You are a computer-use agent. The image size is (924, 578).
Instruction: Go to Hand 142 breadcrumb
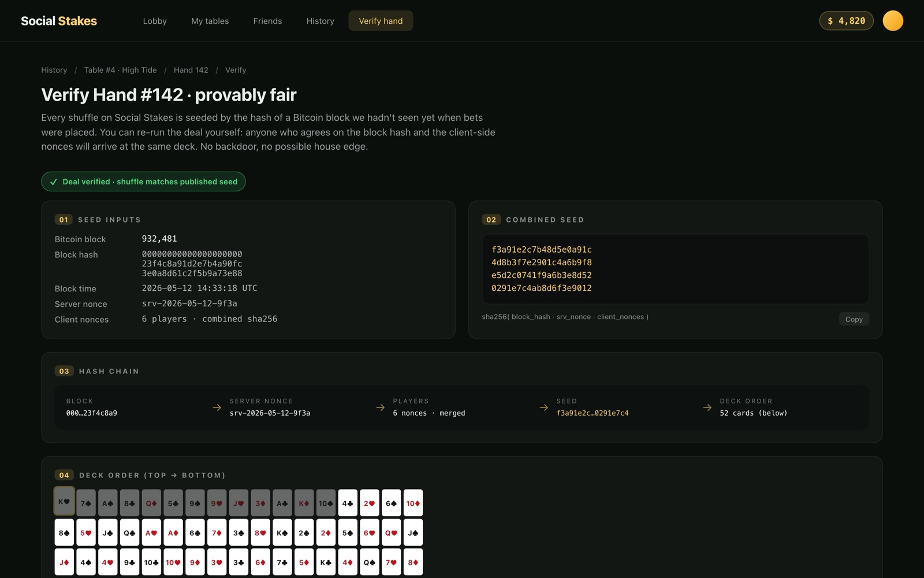(191, 70)
